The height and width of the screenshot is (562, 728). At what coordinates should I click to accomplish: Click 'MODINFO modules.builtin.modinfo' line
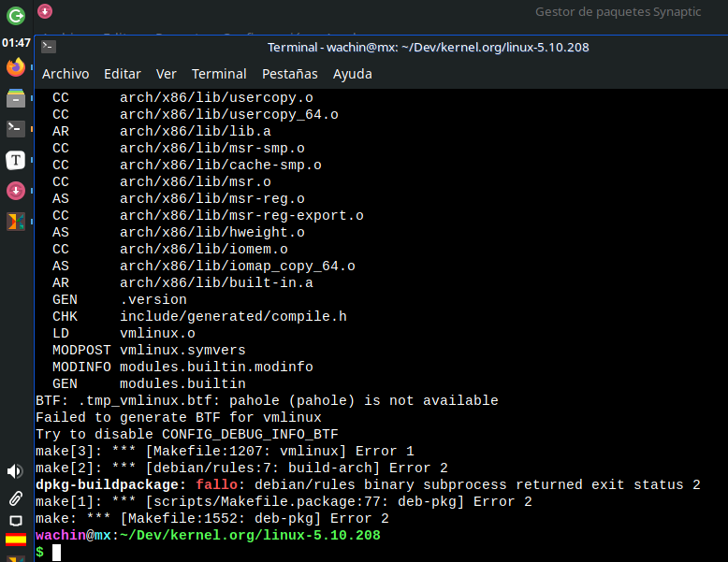pyautogui.click(x=182, y=367)
